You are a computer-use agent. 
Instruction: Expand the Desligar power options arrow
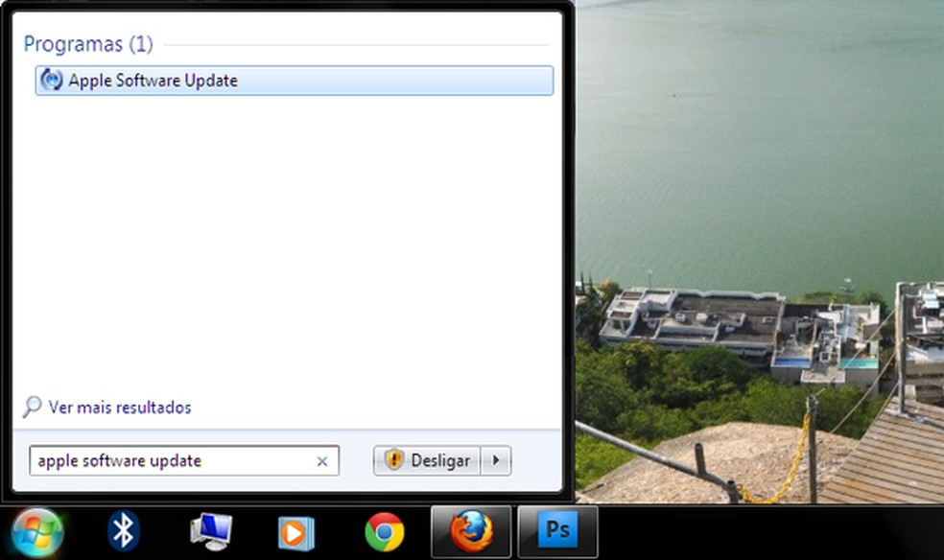pyautogui.click(x=497, y=460)
